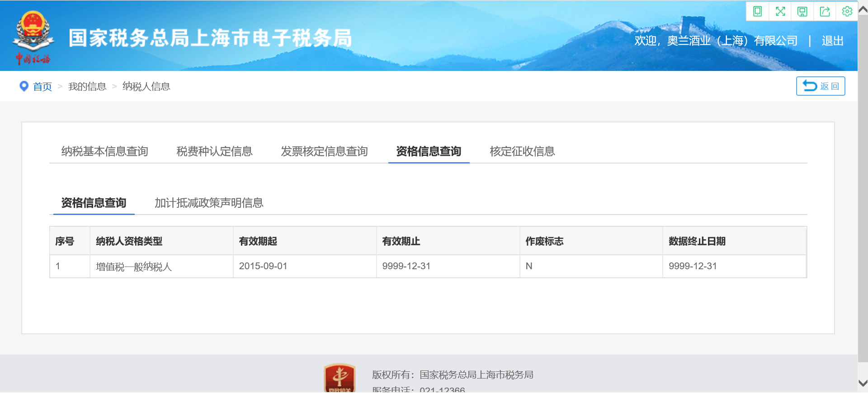868x393 pixels.
Task: Click the scrollbar down arrow
Action: pyautogui.click(x=863, y=383)
